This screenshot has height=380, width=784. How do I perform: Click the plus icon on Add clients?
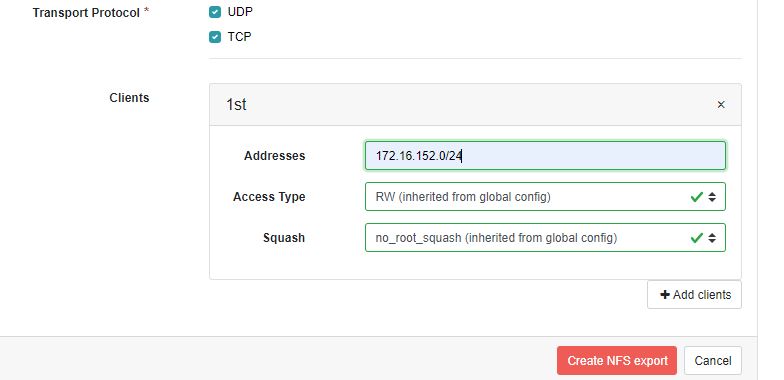point(664,295)
